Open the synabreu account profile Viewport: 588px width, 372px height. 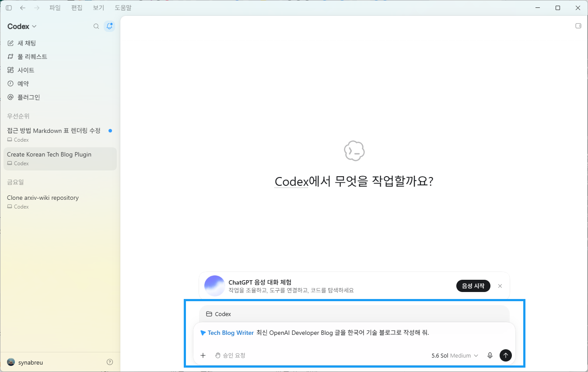click(x=25, y=362)
